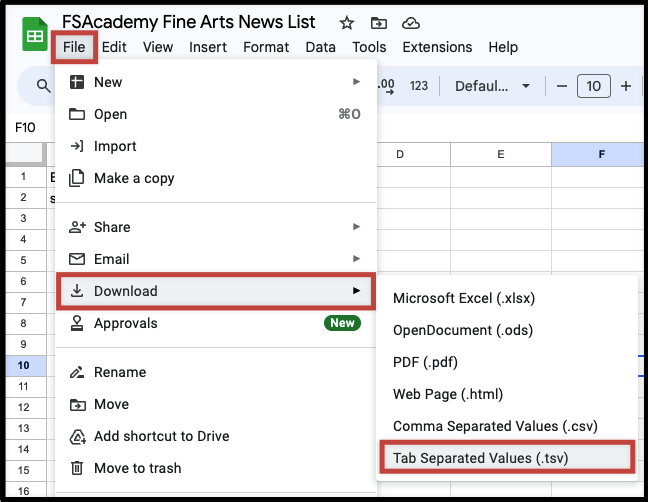The image size is (648, 502).
Task: Open the File menu
Action: 74,47
